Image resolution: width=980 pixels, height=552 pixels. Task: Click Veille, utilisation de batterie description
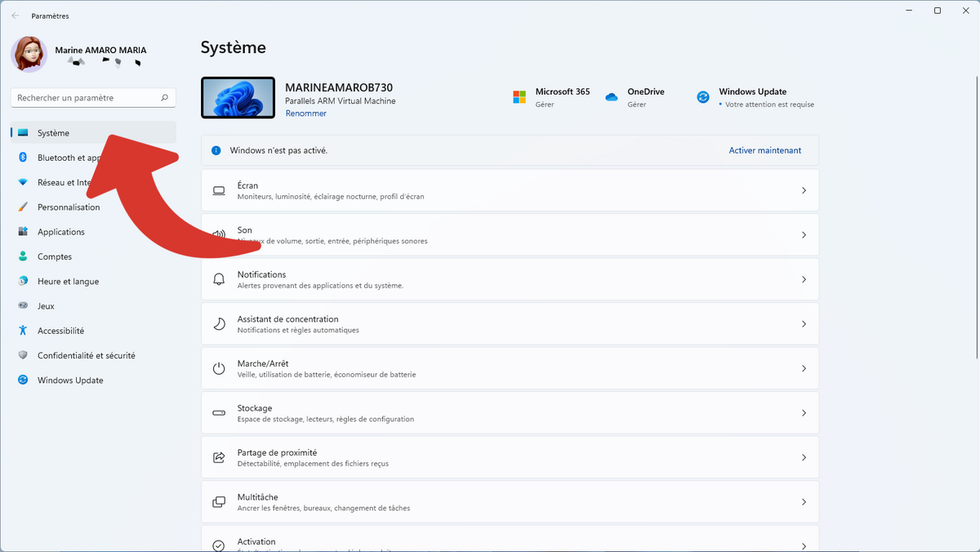327,375
